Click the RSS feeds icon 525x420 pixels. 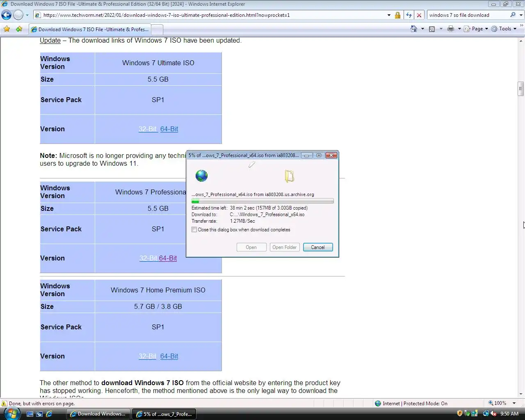click(x=432, y=29)
